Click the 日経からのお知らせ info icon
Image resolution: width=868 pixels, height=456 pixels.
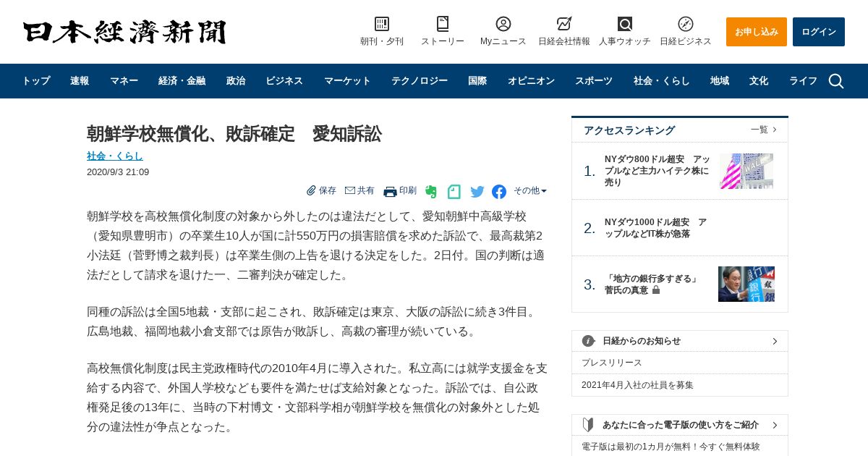(x=589, y=341)
